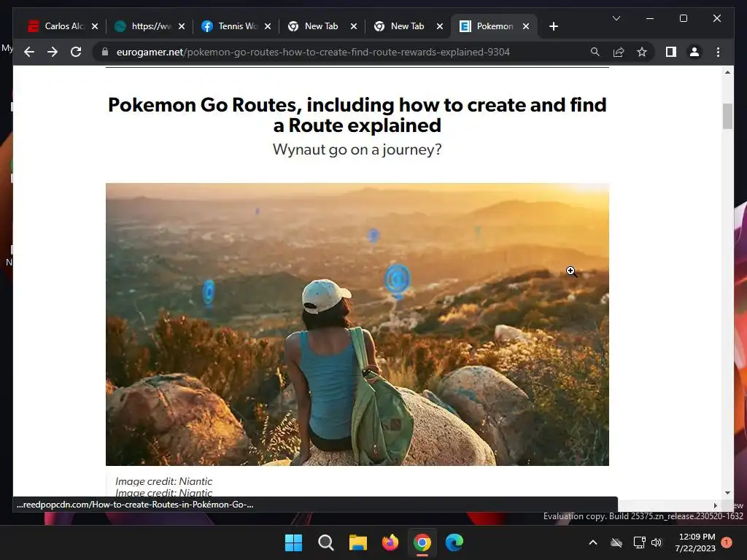Show hidden system tray icons
This screenshot has width=747, height=560.
[593, 542]
